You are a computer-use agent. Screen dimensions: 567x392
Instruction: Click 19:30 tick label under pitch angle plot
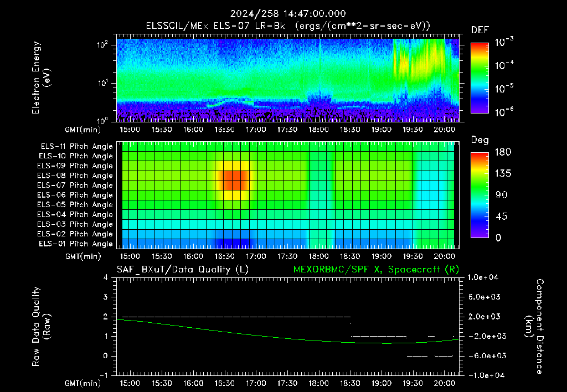click(x=413, y=256)
